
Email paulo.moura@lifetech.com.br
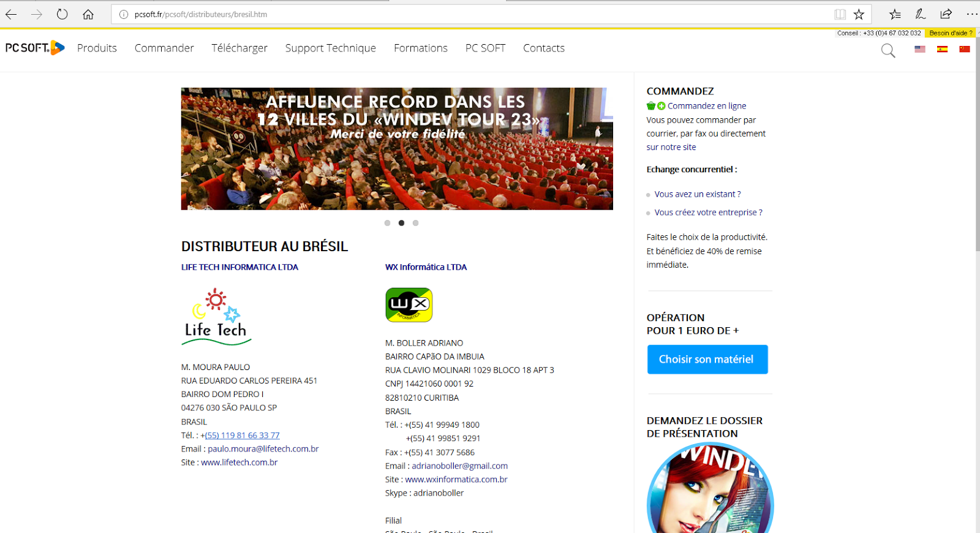point(263,449)
